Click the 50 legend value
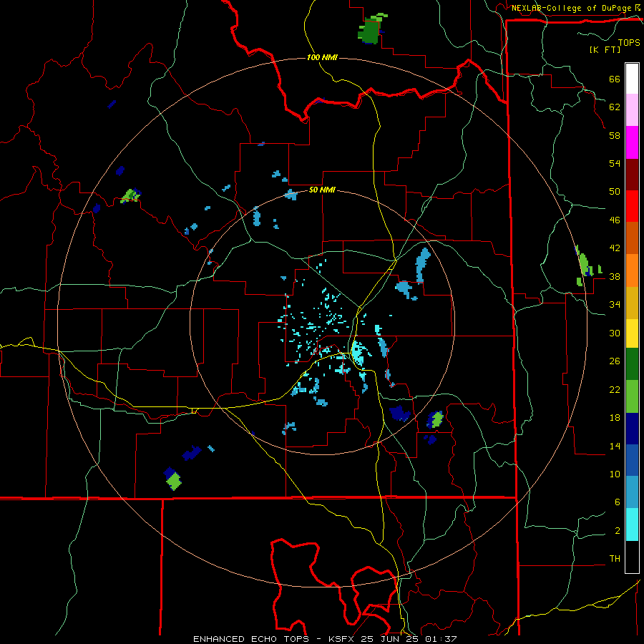 click(615, 192)
